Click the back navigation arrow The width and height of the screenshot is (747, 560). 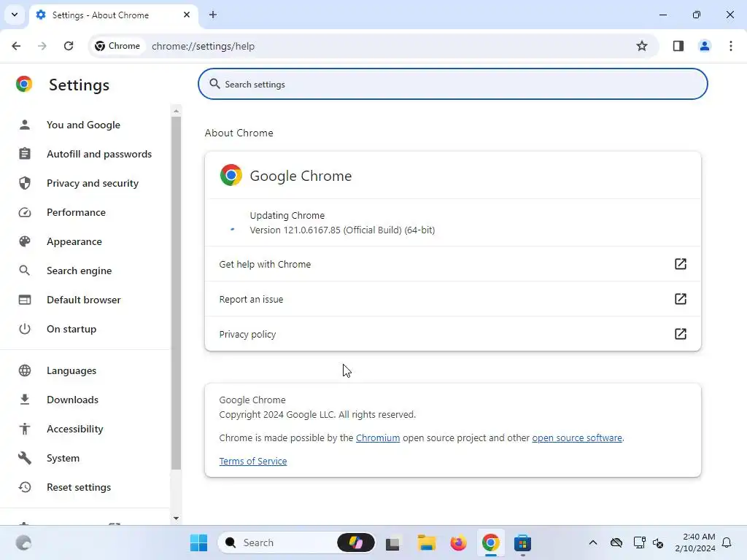point(16,46)
